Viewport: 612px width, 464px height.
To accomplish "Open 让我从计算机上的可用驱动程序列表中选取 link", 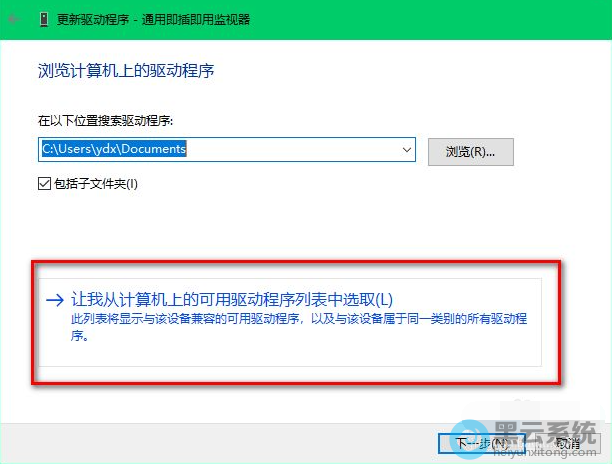I will coord(232,300).
